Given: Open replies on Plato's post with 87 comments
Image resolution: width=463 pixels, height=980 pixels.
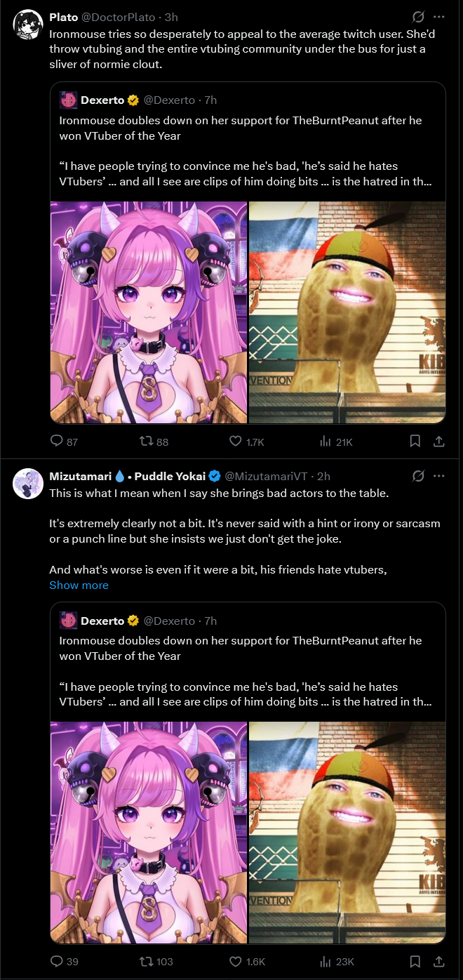Looking at the screenshot, I should pyautogui.click(x=65, y=441).
